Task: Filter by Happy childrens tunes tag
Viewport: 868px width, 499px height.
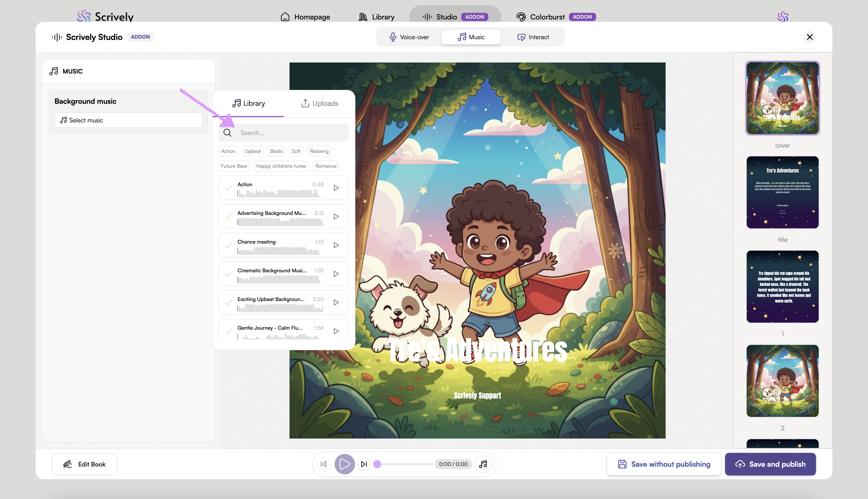Action: pos(281,166)
